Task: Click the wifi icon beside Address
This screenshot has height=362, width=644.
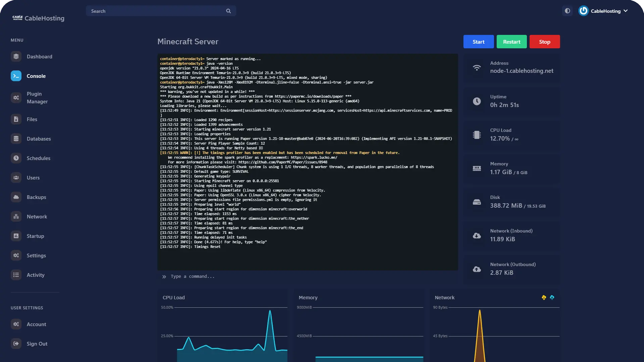Action: [x=477, y=68]
